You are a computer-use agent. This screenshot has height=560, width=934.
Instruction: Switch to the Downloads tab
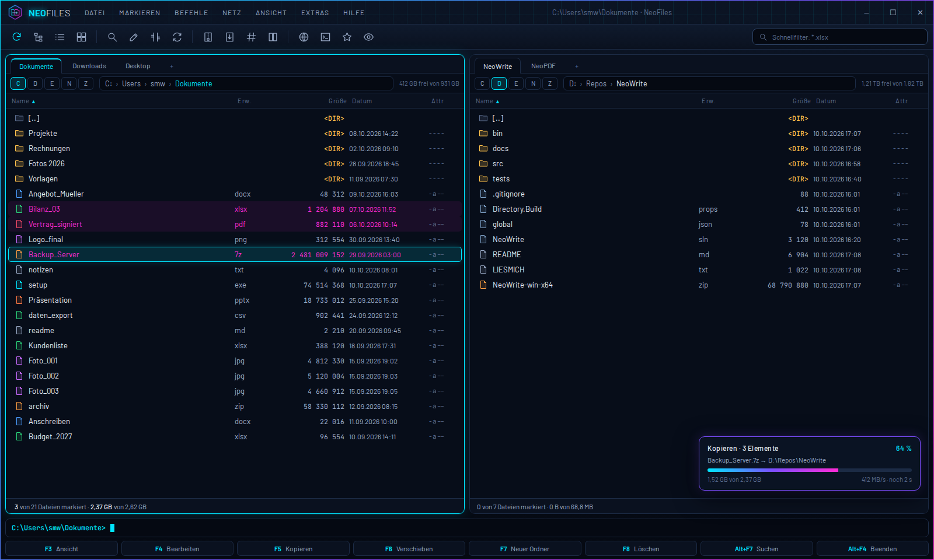(89, 66)
